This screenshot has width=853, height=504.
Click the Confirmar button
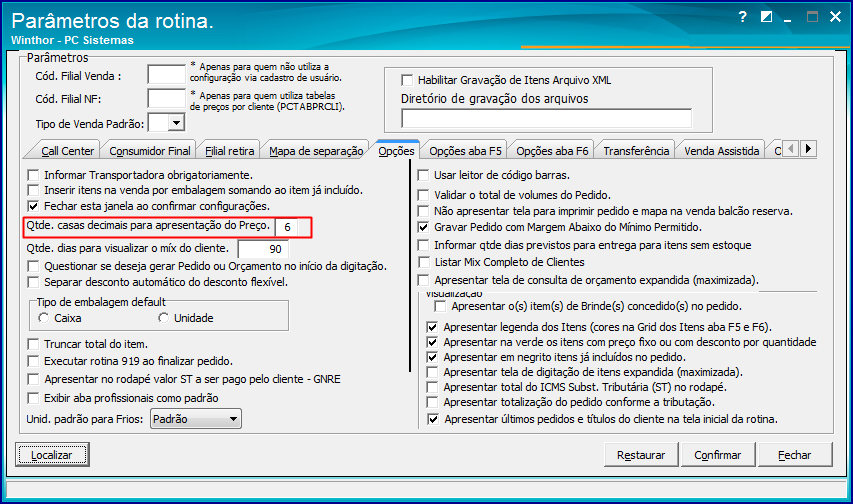(718, 454)
